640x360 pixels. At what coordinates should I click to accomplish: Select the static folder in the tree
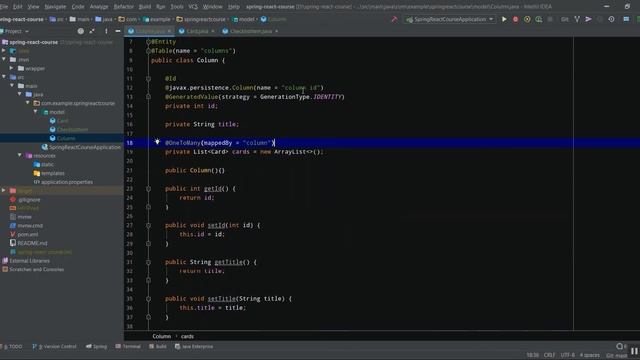click(x=47, y=164)
